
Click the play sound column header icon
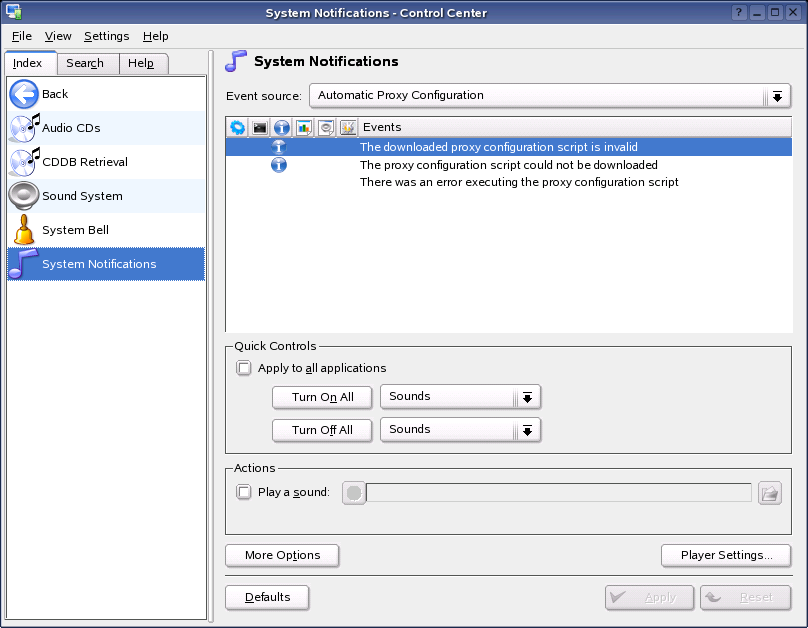pos(326,128)
